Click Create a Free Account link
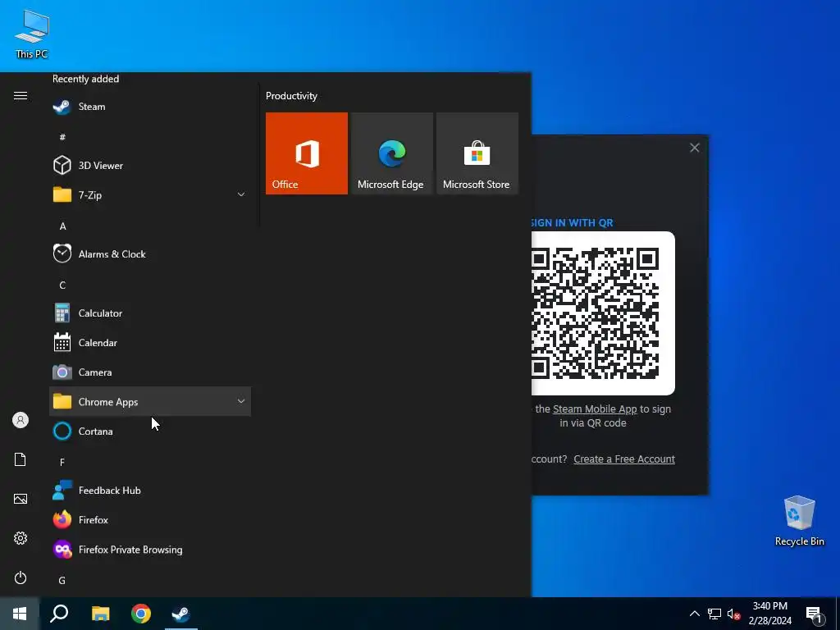This screenshot has height=630, width=840. [624, 459]
